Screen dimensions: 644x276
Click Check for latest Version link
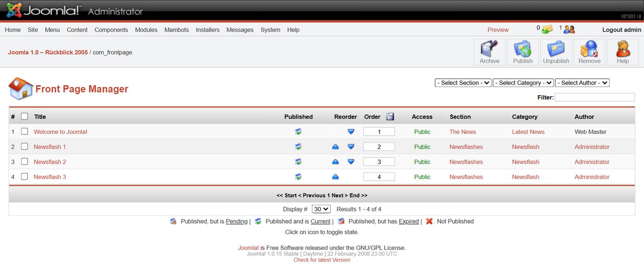point(322,260)
